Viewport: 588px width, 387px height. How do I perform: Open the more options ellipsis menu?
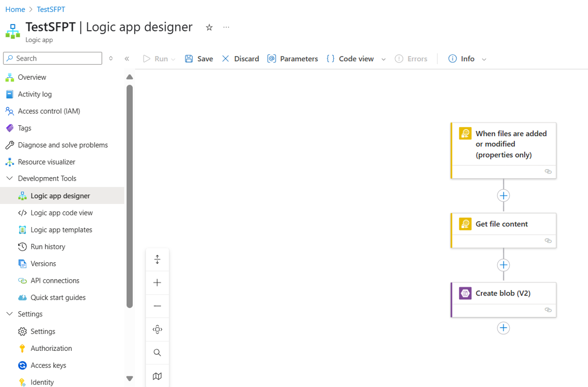click(x=226, y=27)
